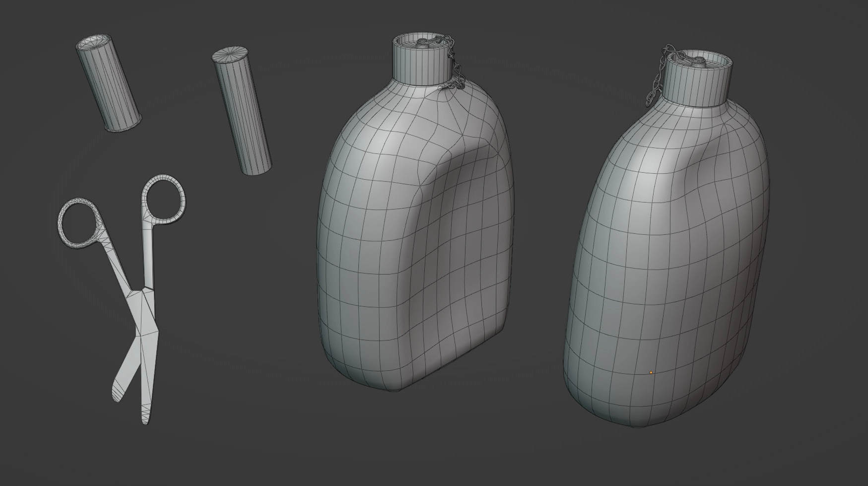
Task: Select the scissors' left finger ring
Action: (x=76, y=222)
